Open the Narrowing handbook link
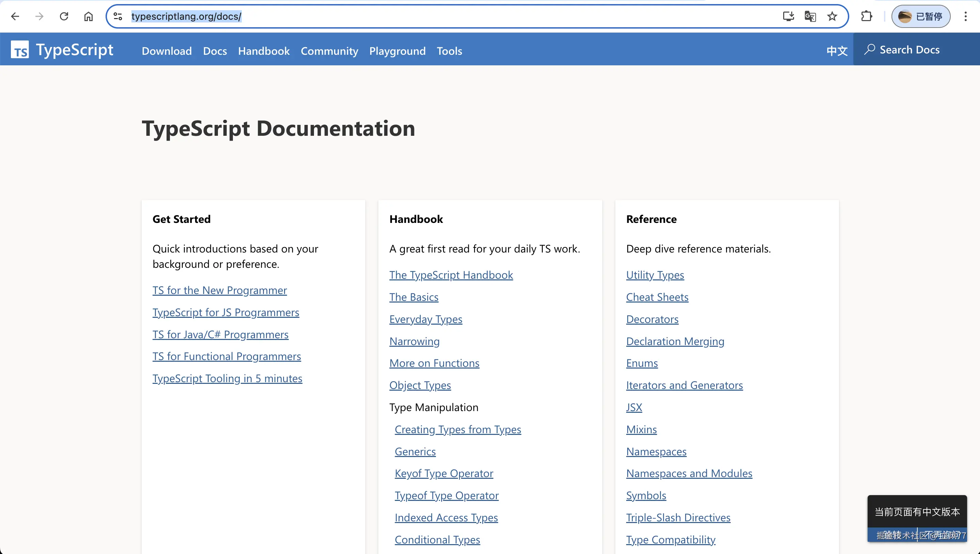The image size is (980, 554). [x=414, y=341]
